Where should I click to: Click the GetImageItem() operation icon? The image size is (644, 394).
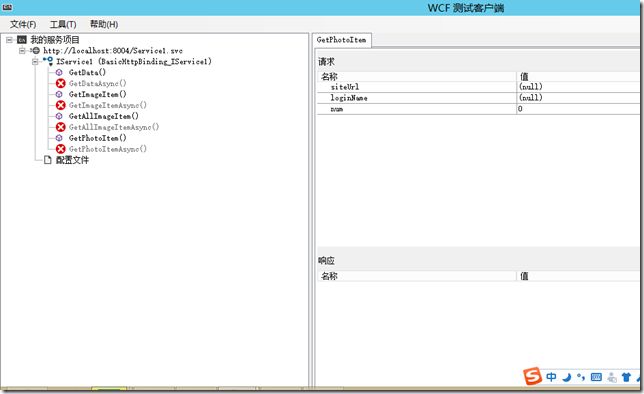point(59,94)
